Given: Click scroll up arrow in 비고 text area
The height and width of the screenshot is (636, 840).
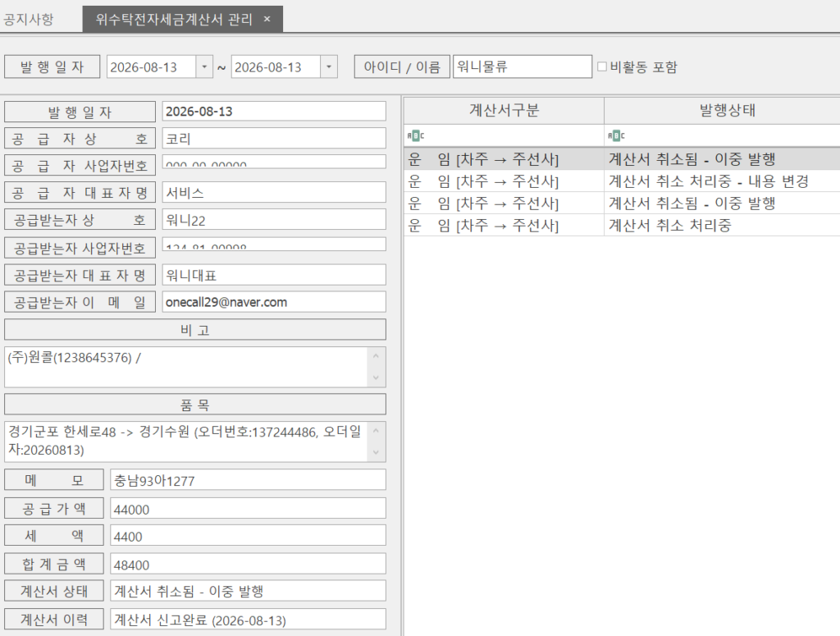Looking at the screenshot, I should point(376,356).
